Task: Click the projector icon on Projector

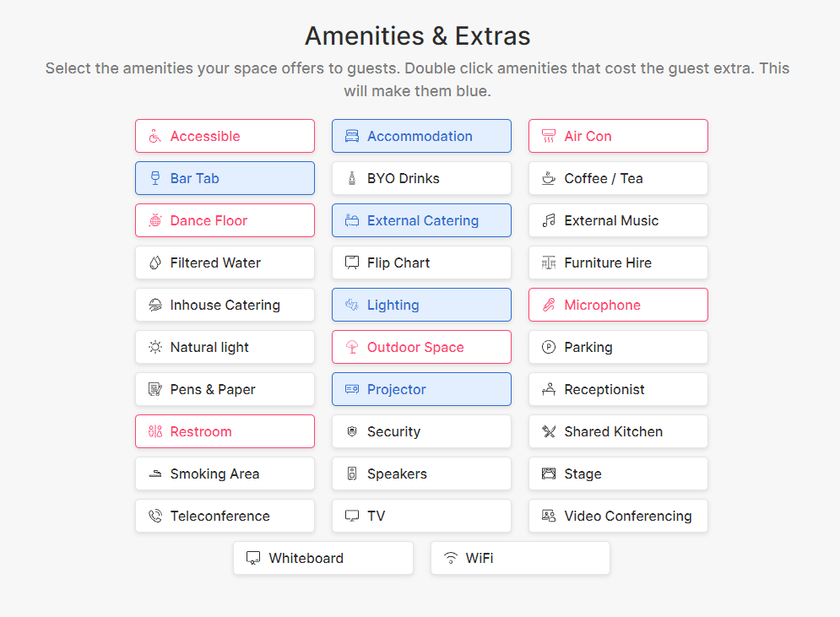Action: (x=352, y=389)
